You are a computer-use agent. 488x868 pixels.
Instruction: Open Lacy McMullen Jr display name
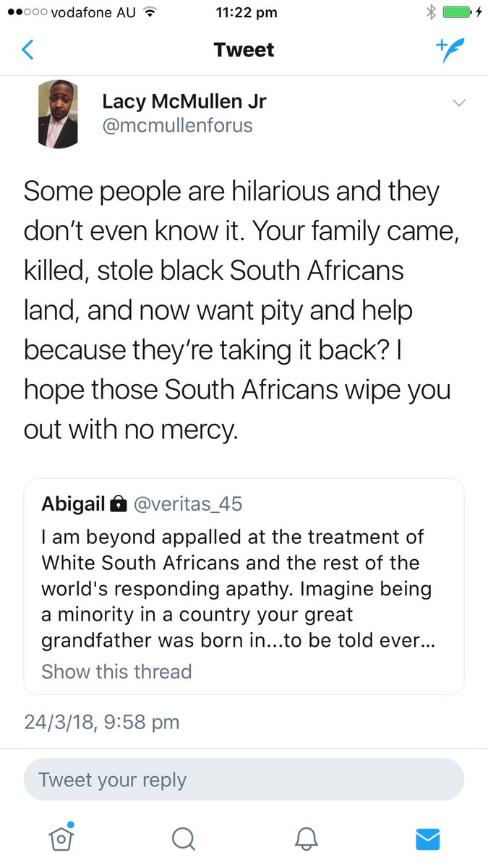click(x=184, y=102)
